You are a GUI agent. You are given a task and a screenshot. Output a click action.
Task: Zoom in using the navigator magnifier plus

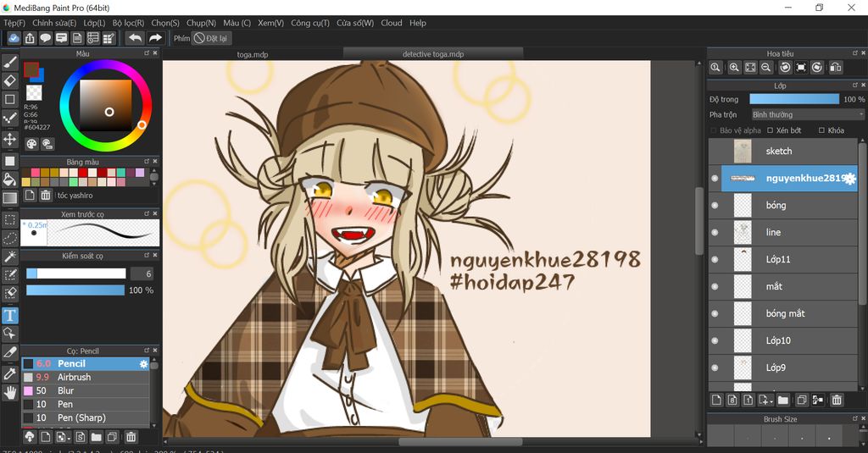(x=734, y=68)
